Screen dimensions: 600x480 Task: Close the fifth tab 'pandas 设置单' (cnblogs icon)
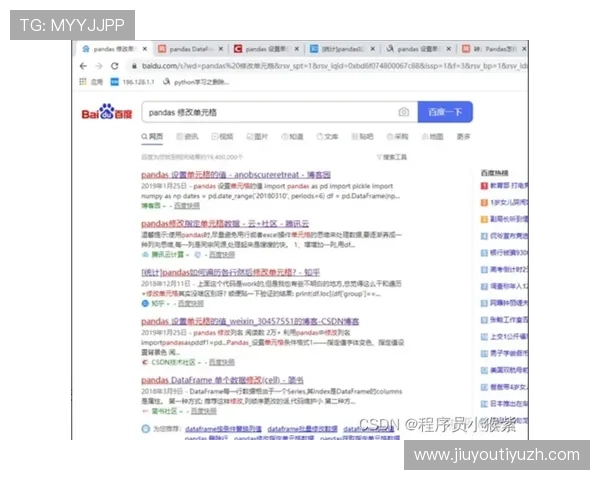click(x=448, y=49)
